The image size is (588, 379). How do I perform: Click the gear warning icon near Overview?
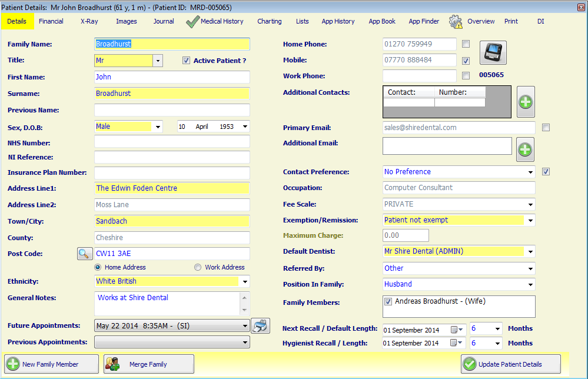(x=454, y=21)
